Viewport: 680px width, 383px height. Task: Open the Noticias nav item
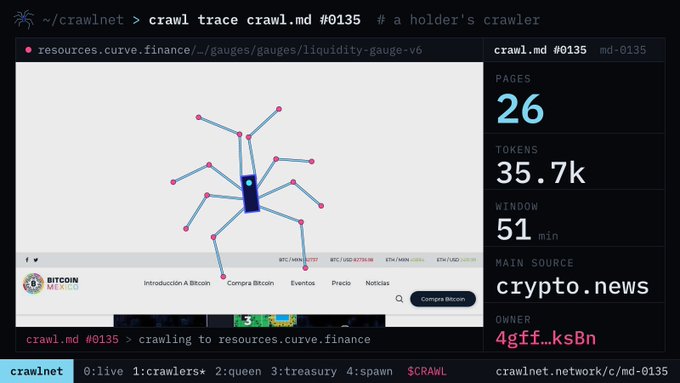coord(377,283)
